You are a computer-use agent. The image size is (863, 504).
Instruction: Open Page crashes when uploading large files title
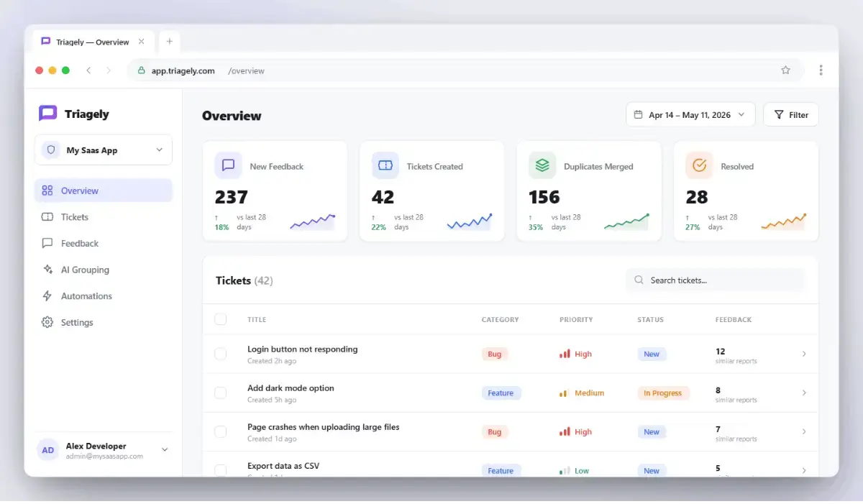point(323,427)
